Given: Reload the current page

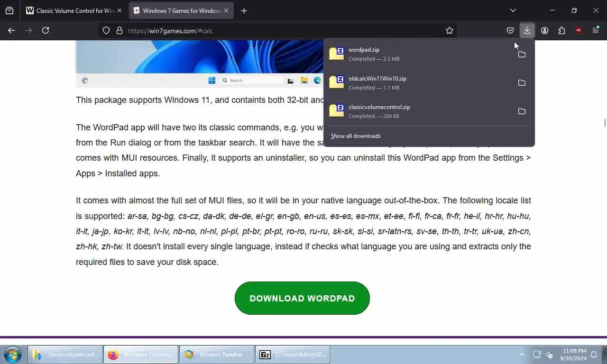Looking at the screenshot, I should 46,30.
